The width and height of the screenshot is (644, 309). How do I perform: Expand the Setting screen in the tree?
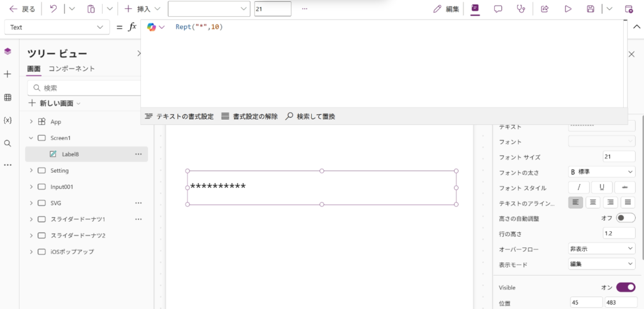tap(31, 170)
